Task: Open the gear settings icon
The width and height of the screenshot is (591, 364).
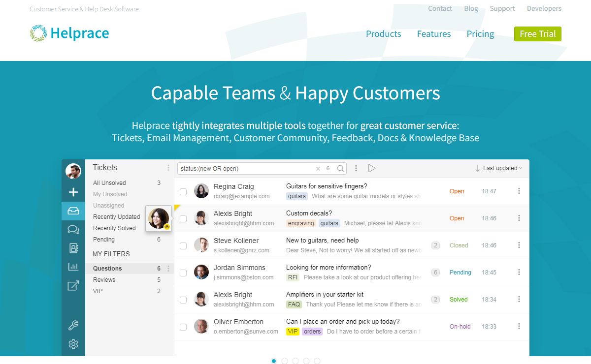Action: [73, 344]
